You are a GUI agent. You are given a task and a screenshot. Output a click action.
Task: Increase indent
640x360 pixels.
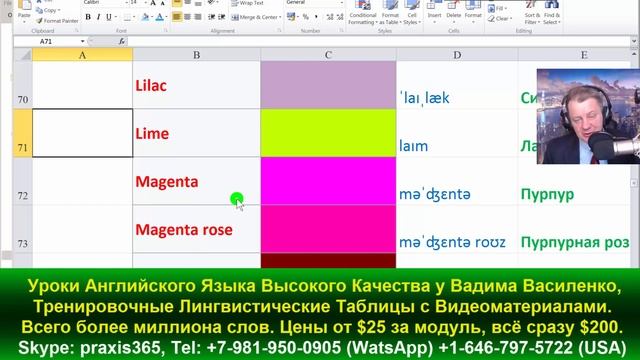click(x=222, y=17)
